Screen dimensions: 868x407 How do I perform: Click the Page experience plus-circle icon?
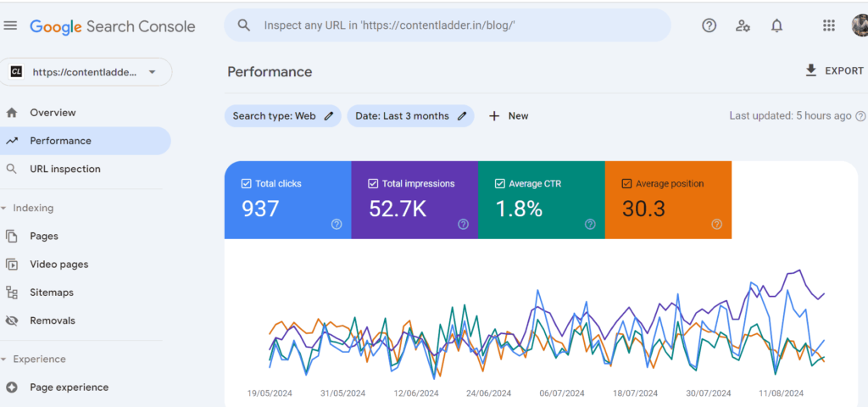click(x=11, y=387)
